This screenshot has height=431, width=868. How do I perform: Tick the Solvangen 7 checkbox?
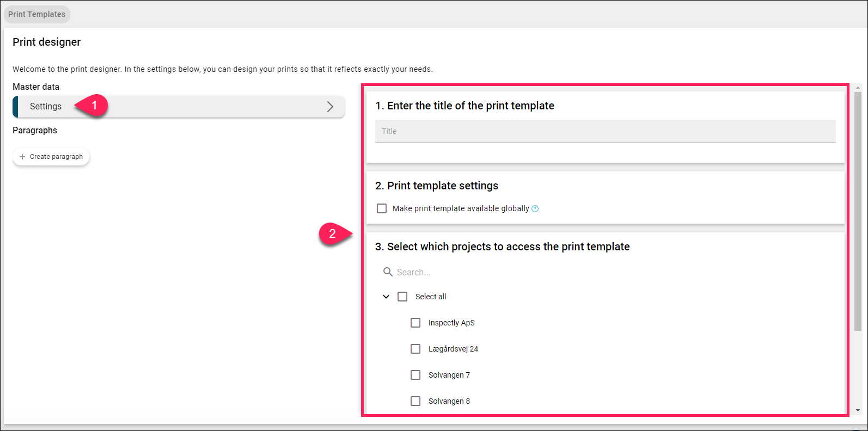tap(415, 375)
